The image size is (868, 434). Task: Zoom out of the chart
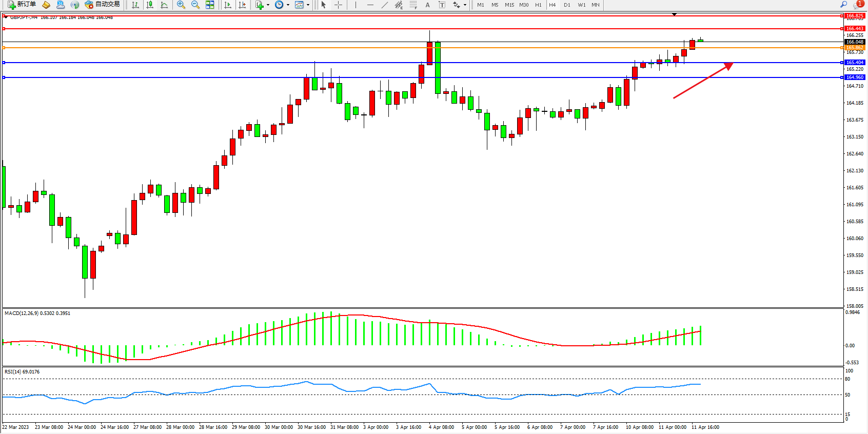195,5
